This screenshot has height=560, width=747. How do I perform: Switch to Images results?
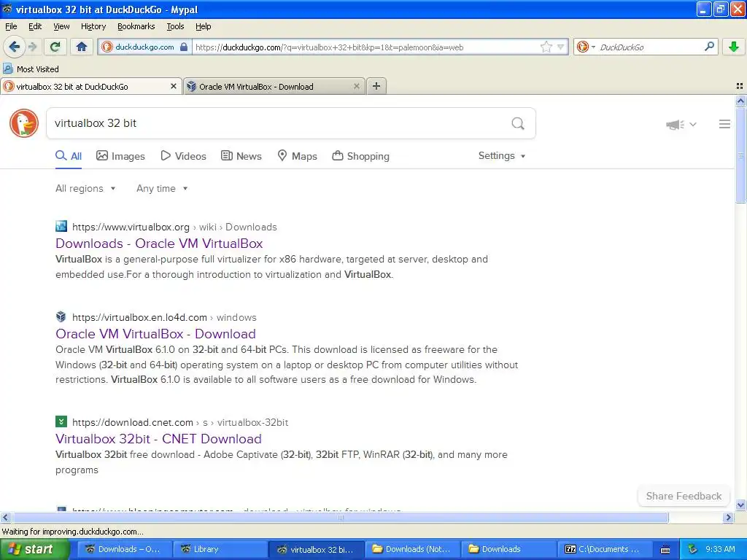[120, 156]
